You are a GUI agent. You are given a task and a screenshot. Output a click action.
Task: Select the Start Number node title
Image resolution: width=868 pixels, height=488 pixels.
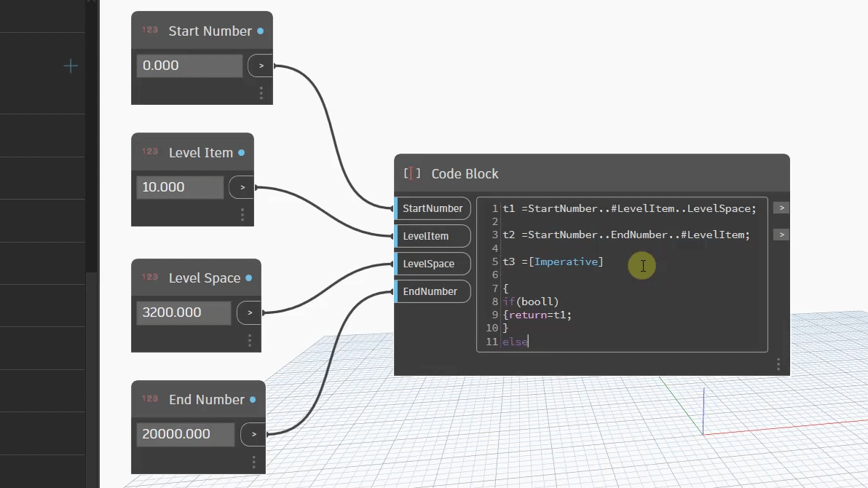[x=210, y=31]
